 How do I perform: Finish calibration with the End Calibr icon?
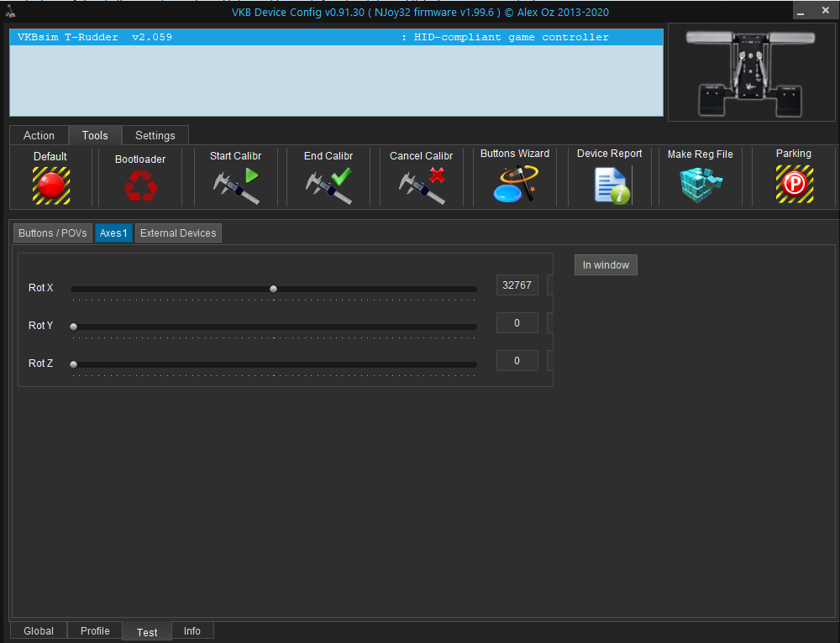point(328,186)
